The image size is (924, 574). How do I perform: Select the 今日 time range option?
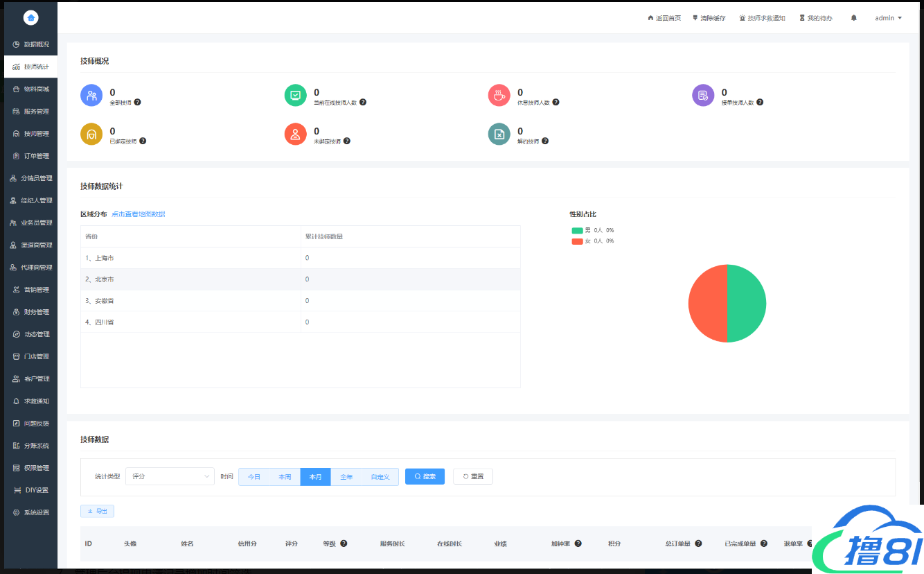[254, 477]
